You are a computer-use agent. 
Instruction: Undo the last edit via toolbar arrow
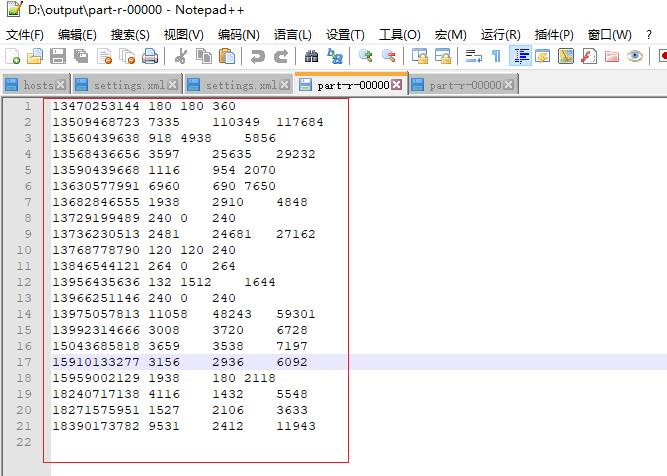(x=257, y=56)
